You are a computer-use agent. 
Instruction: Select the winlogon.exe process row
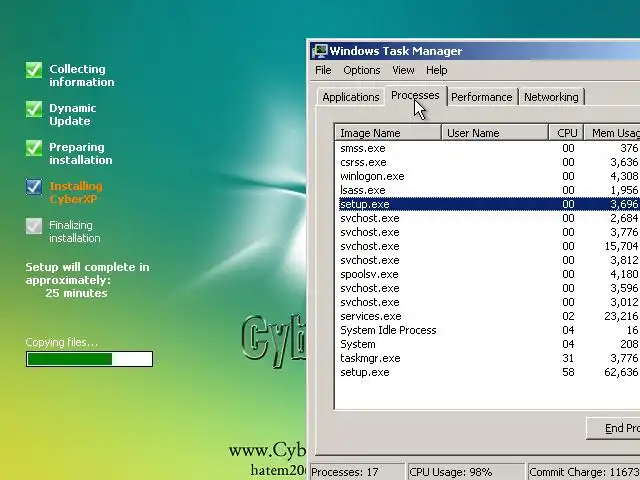tap(489, 176)
